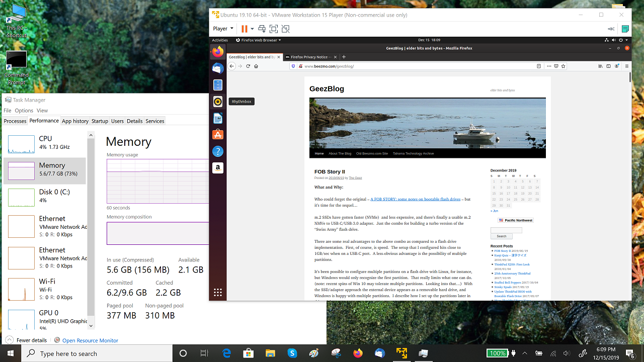The width and height of the screenshot is (644, 362).
Task: Collapse the VMware toolbar with the double-chevron
Action: click(611, 29)
